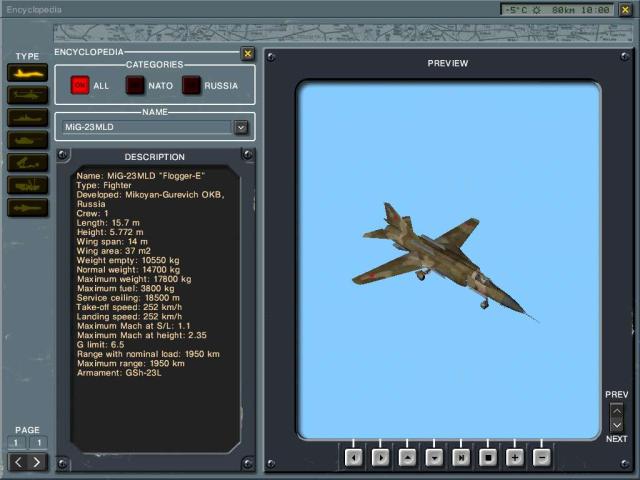
Task: Click the "Crew: 1" description line
Action: pyautogui.click(x=92, y=213)
